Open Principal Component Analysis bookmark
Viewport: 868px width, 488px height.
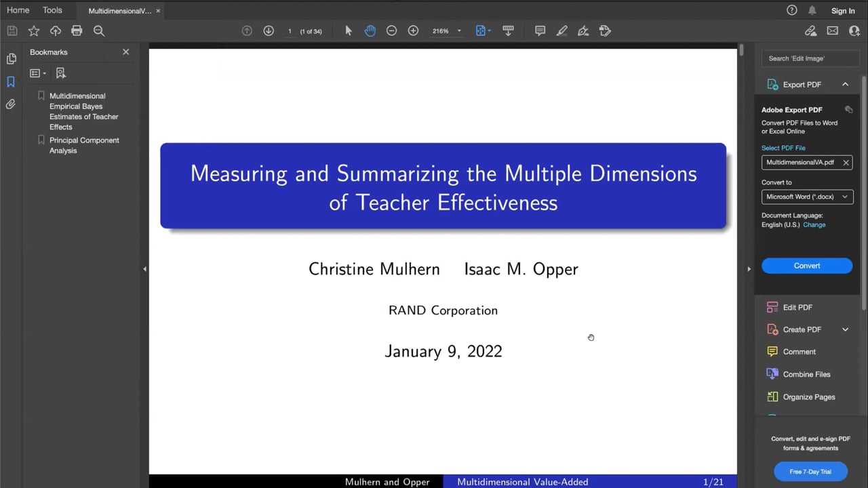83,145
